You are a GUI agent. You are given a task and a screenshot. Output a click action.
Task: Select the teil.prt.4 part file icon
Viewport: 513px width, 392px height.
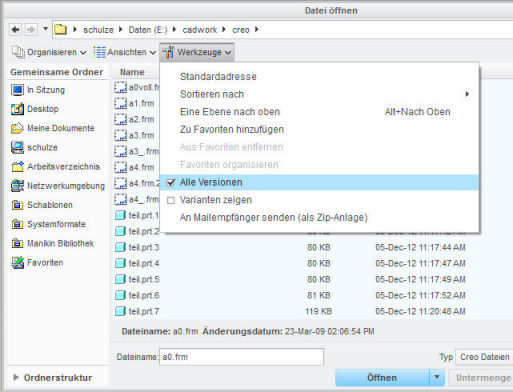(120, 263)
